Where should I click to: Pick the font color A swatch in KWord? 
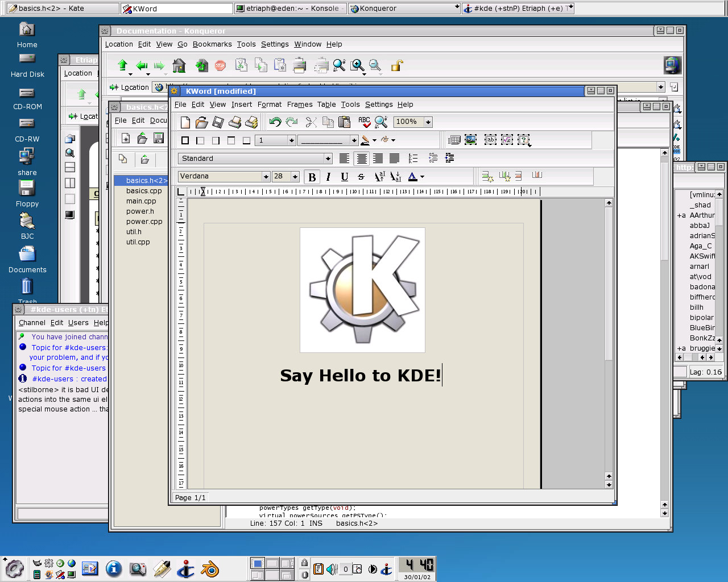point(412,177)
